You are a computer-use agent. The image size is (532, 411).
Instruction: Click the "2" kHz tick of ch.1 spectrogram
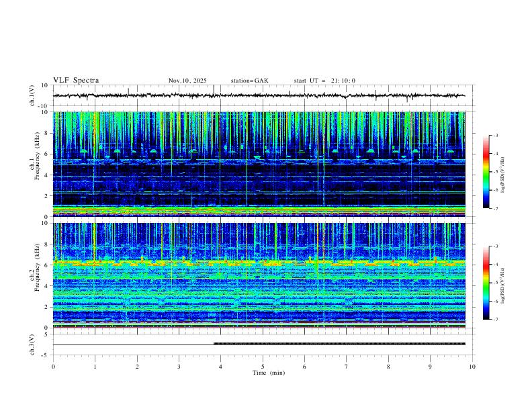click(47, 195)
